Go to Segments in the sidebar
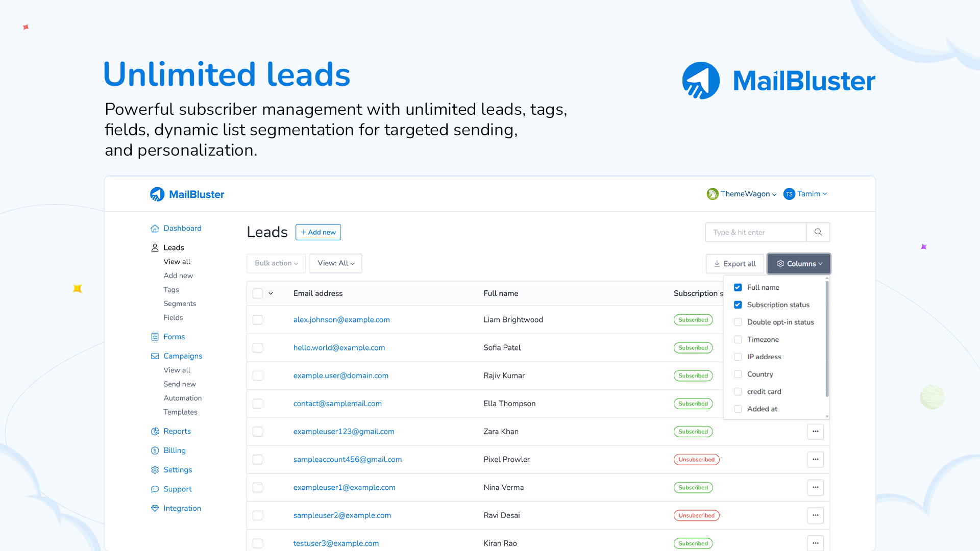 180,304
